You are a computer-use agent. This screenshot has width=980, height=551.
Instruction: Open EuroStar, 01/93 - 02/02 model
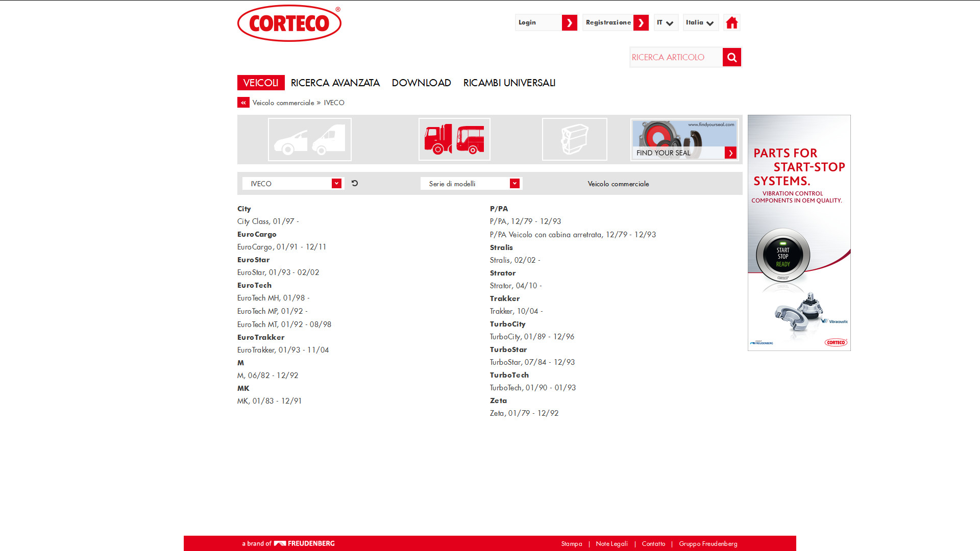click(x=278, y=272)
